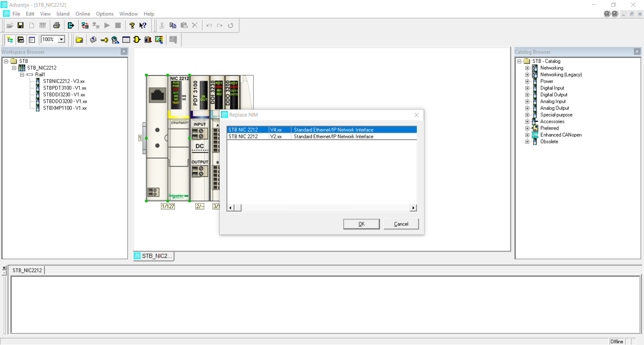Select STBDDO3200 - V1.xx tree item
The height and width of the screenshot is (345, 644).
pos(65,101)
